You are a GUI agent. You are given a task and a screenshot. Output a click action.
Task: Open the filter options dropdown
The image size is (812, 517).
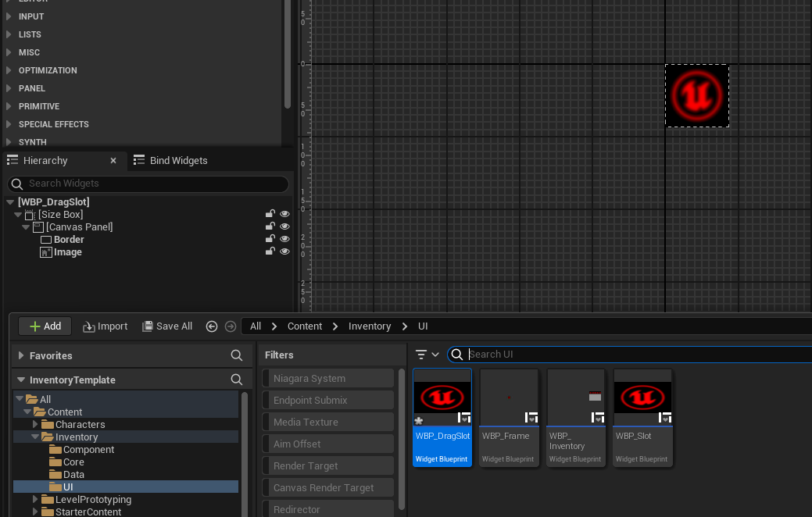pos(427,355)
